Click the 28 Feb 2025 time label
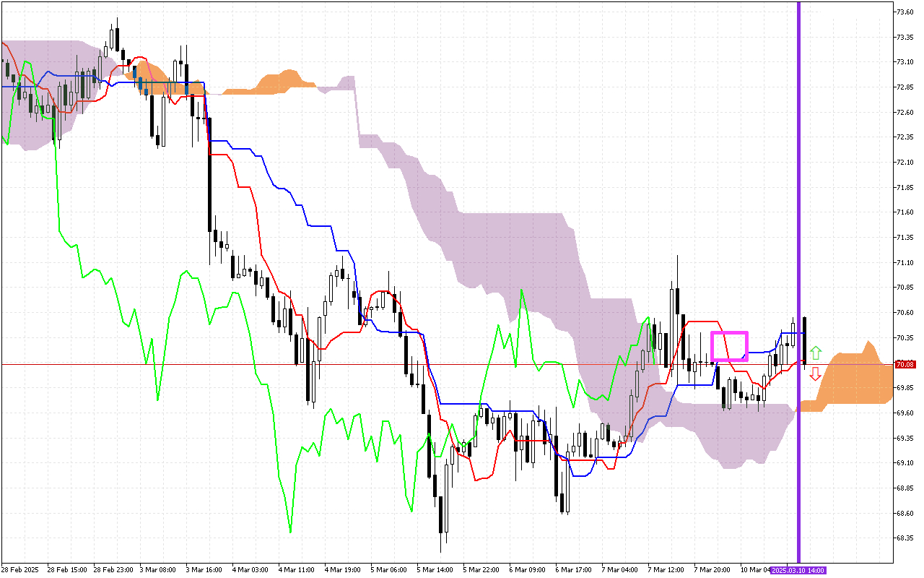Viewport: 924px width, 578px height. tap(20, 570)
